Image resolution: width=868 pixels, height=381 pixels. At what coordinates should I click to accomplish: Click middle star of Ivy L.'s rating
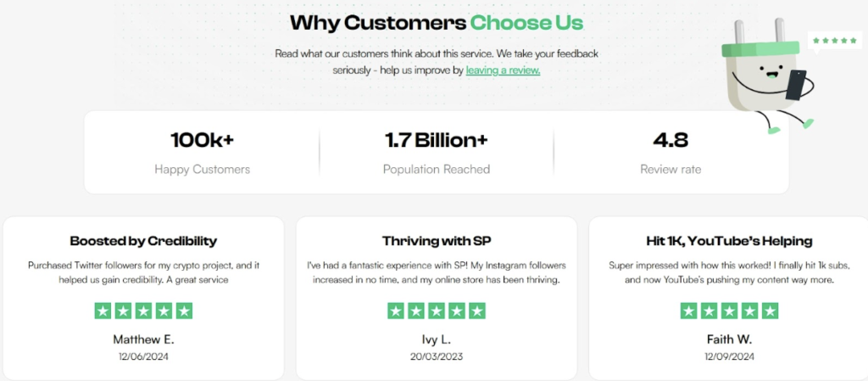(x=437, y=311)
